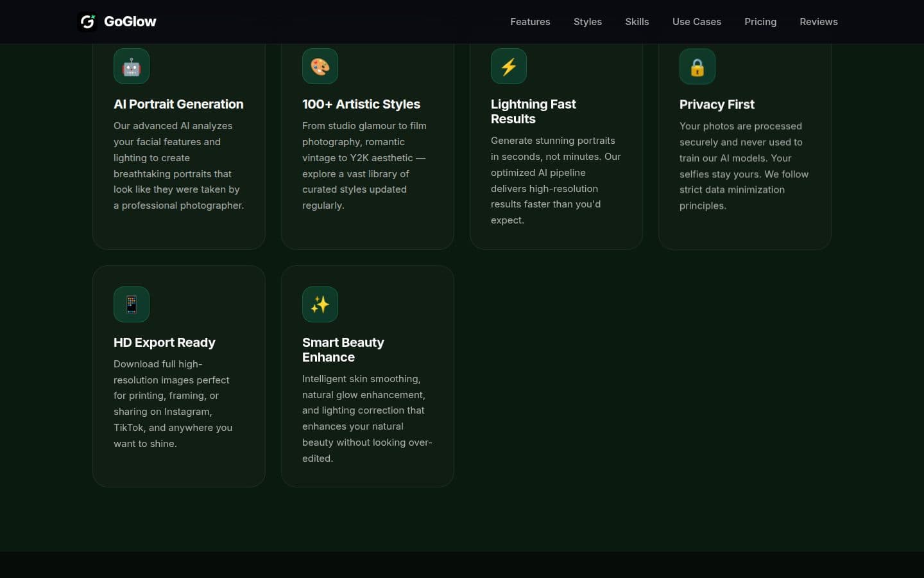Viewport: 924px width, 578px height.
Task: Click the Lightning Fast Results heading
Action: point(533,111)
